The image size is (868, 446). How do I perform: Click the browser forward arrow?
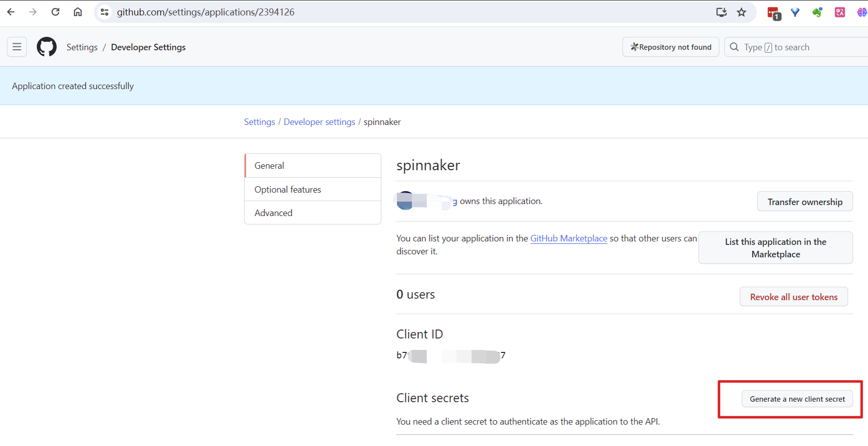click(33, 12)
